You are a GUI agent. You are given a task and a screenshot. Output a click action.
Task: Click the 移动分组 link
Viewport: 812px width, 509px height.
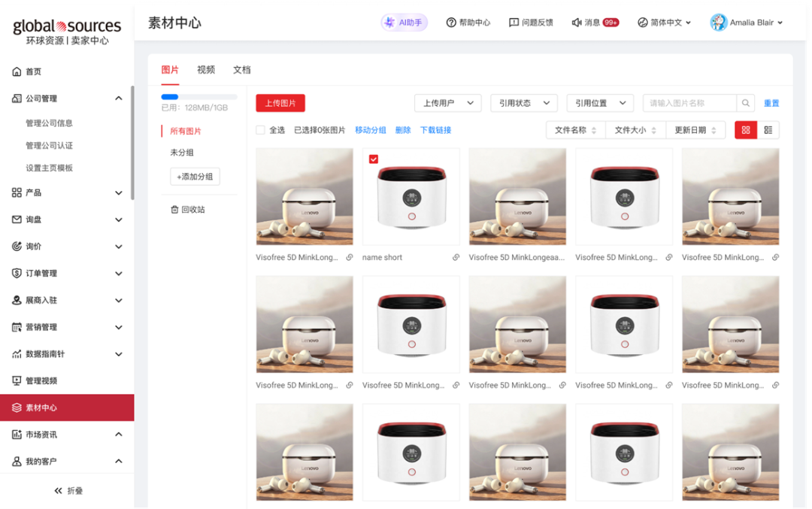pos(370,130)
